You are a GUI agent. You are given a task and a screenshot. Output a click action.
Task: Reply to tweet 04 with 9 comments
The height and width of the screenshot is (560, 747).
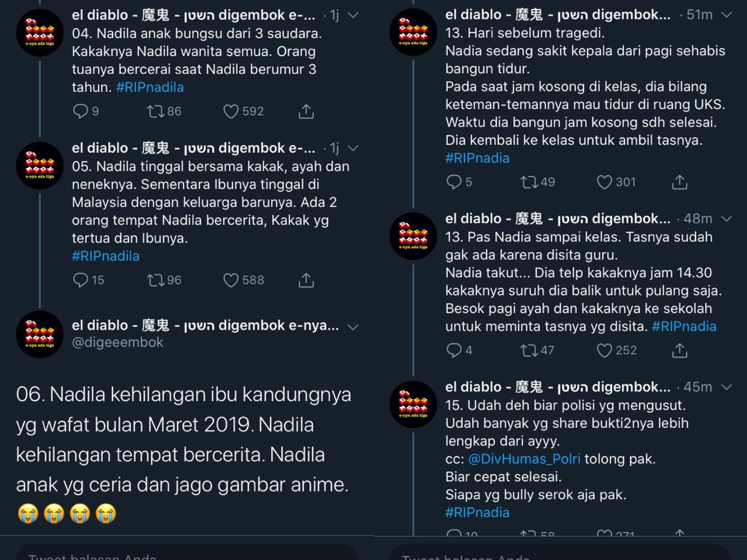tap(81, 111)
